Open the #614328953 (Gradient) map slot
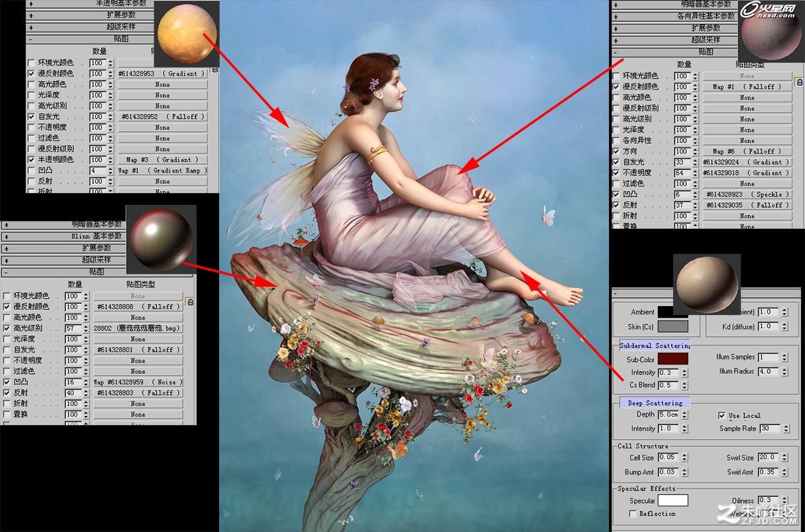 point(162,74)
